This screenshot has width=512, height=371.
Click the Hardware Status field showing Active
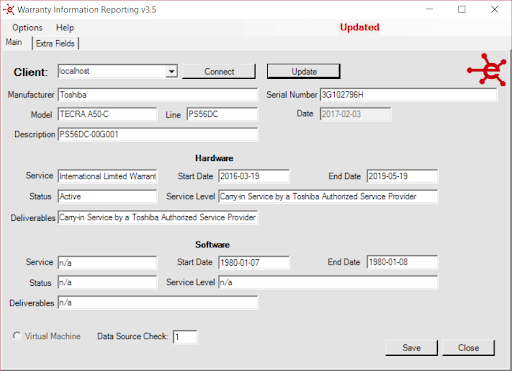click(107, 196)
